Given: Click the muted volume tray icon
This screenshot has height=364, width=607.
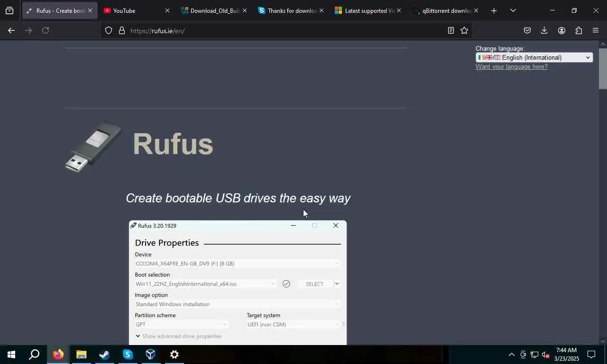Looking at the screenshot, I should [546, 355].
